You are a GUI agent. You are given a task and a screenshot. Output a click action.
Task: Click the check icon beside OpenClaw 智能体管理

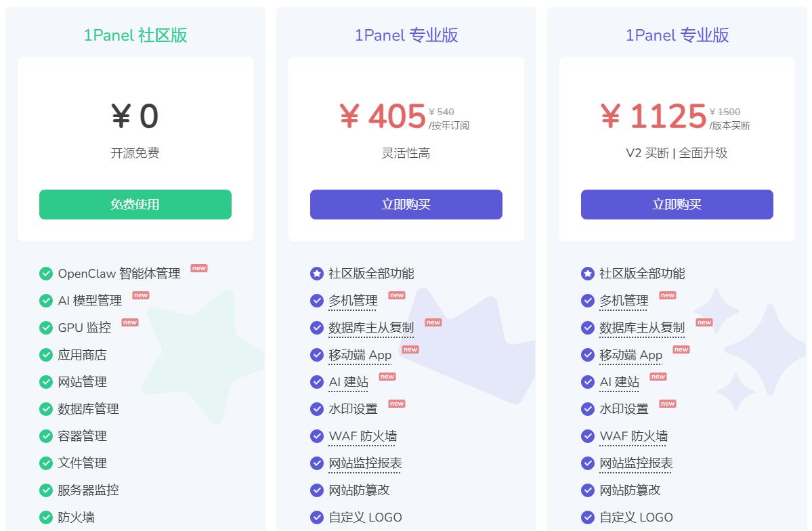click(x=46, y=274)
